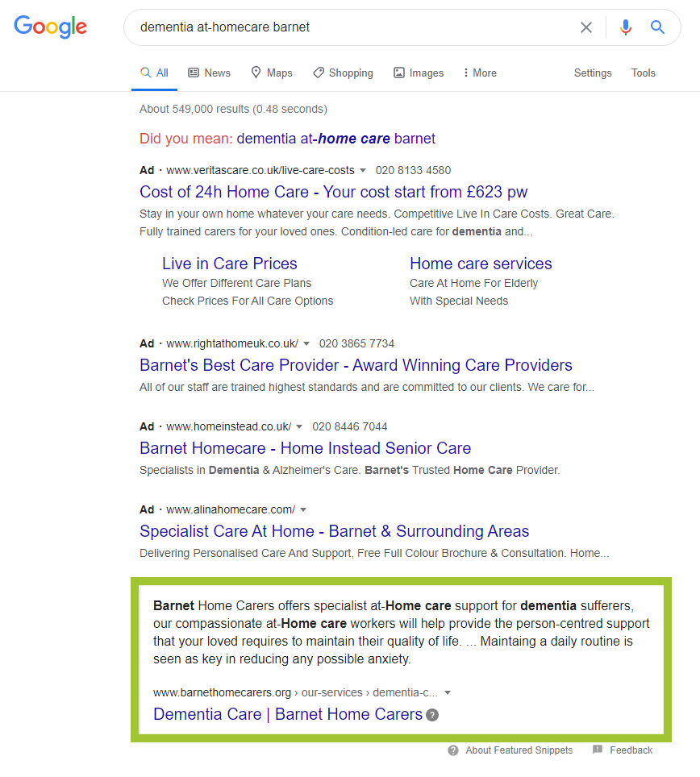Expand veritascare.co.uk ad dropdown arrow
The width and height of the screenshot is (700, 777).
tap(363, 170)
